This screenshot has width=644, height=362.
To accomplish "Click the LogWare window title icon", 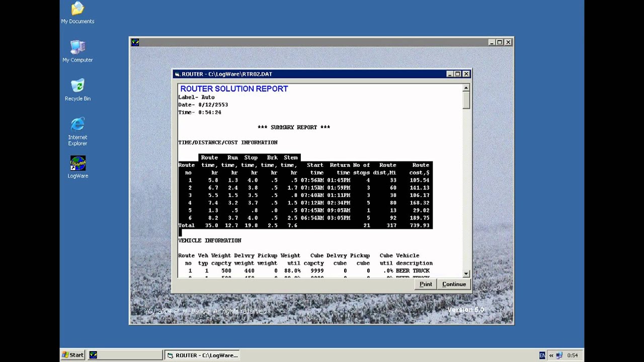I will click(x=135, y=42).
